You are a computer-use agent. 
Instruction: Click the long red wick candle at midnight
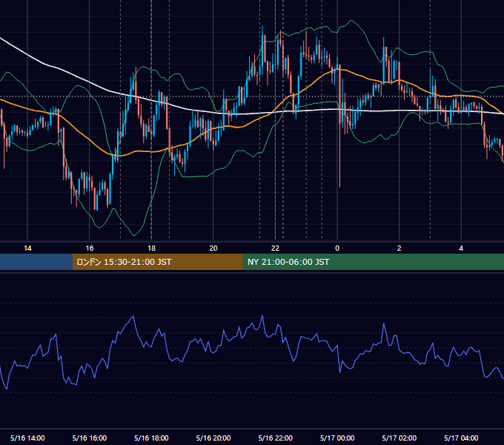pos(339,126)
